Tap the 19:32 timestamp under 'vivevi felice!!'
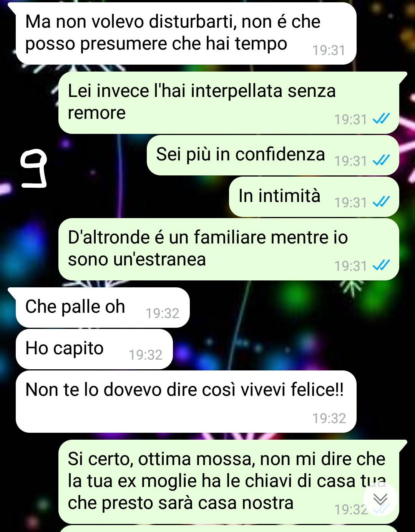Screen dimensions: 415x532 point(329,418)
